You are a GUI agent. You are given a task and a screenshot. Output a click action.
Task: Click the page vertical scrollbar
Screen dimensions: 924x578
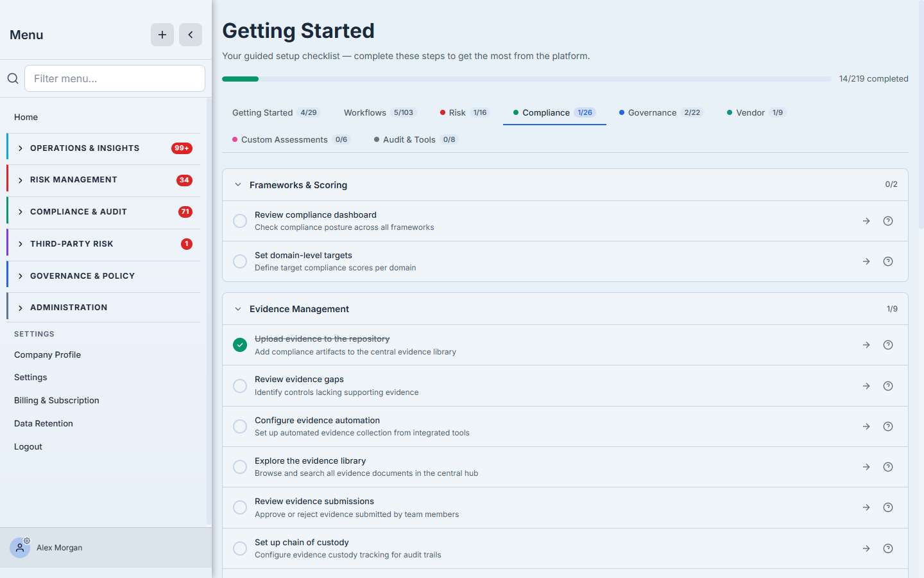click(921, 114)
